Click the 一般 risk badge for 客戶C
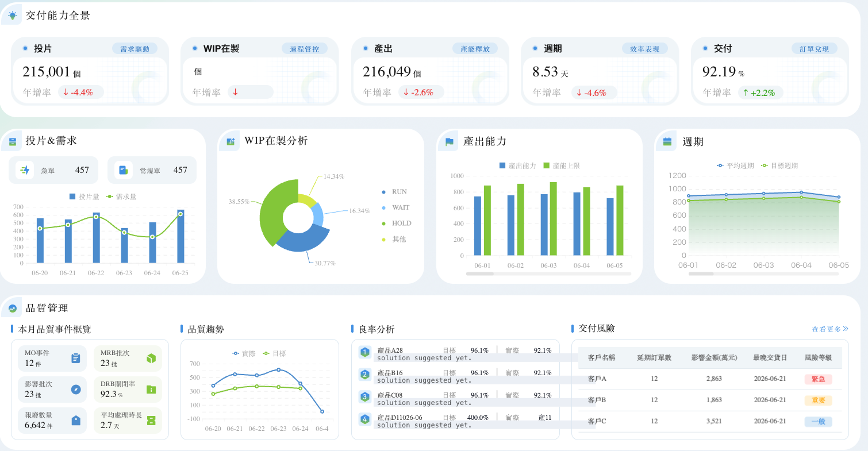 (x=818, y=422)
